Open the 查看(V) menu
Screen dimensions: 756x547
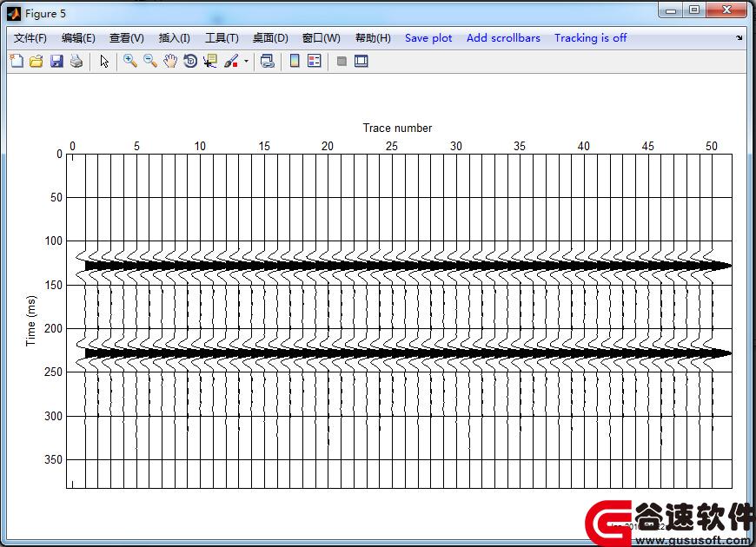tap(126, 38)
